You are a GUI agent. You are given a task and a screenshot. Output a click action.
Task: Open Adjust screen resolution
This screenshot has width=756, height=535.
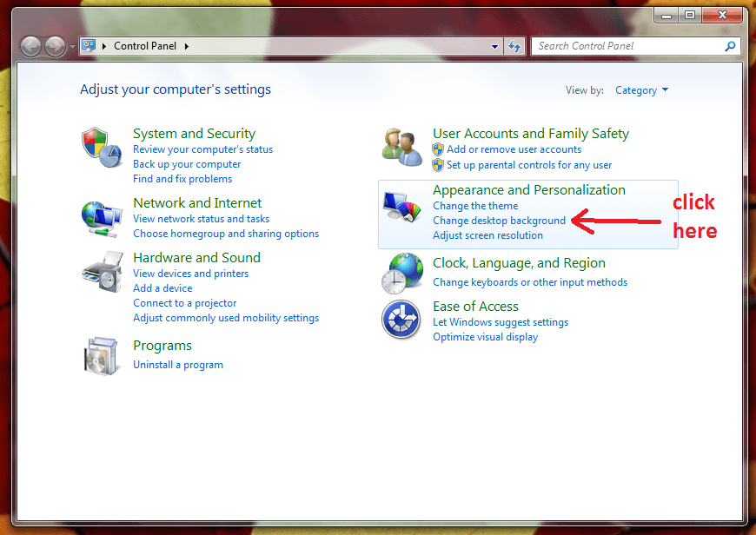pyautogui.click(x=487, y=234)
